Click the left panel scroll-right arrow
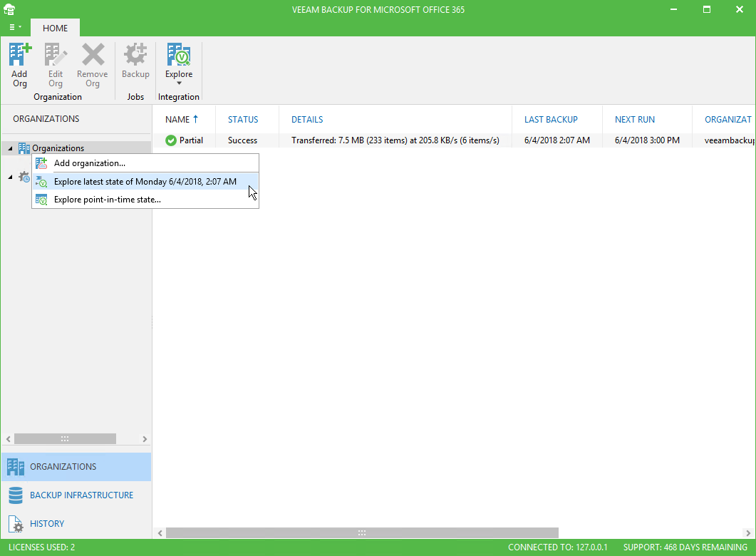 [x=145, y=439]
